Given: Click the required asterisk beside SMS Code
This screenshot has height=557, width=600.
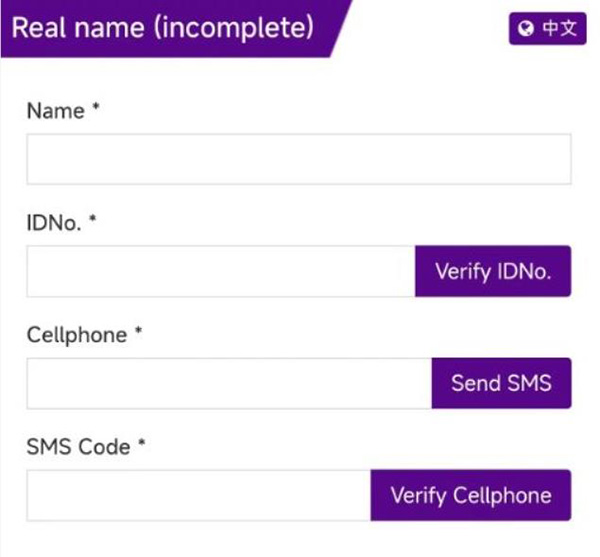Looking at the screenshot, I should point(142,445).
